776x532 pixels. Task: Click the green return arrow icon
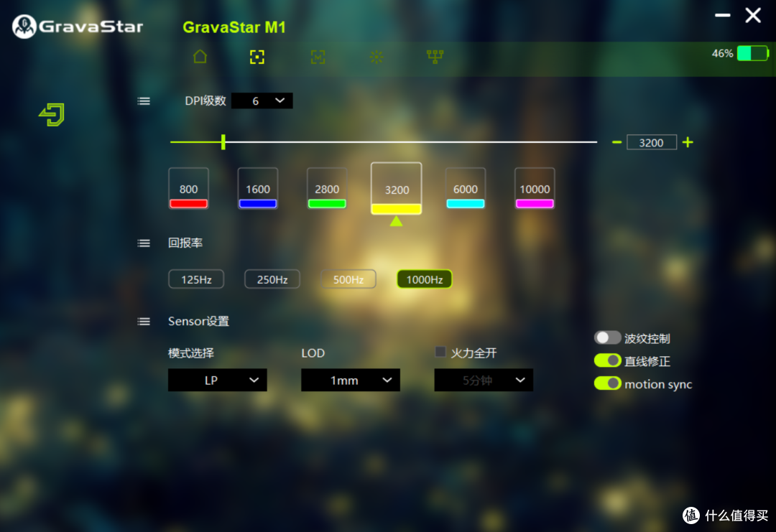[52, 115]
